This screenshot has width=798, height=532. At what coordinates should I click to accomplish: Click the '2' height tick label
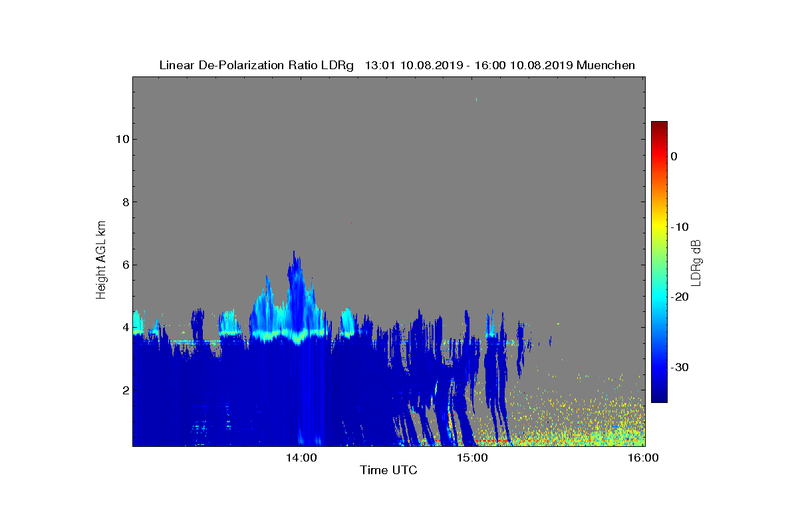[124, 390]
